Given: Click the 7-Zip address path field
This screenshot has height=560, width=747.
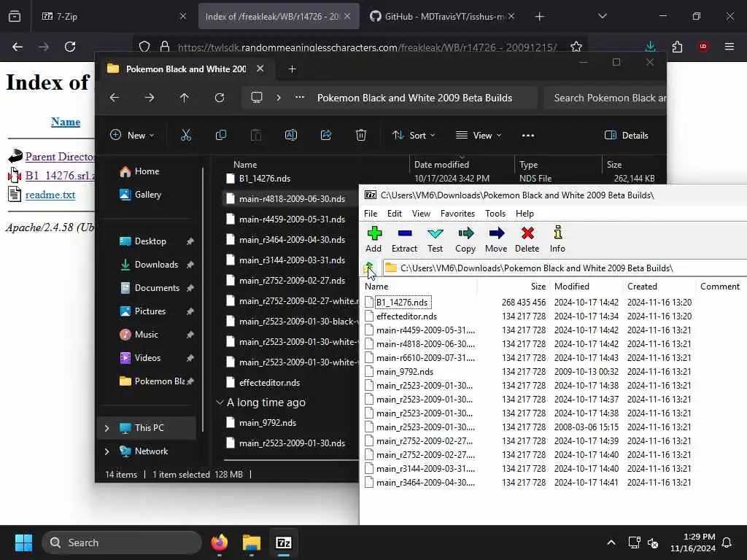Looking at the screenshot, I should (565, 268).
